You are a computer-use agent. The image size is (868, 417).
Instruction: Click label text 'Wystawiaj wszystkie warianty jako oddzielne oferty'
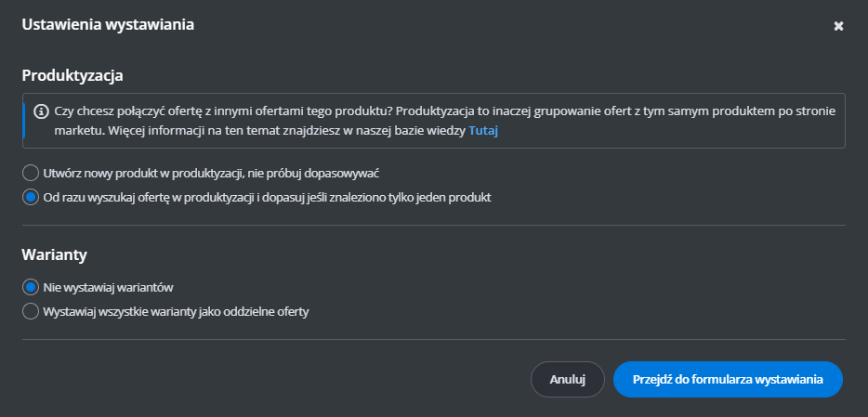point(176,311)
